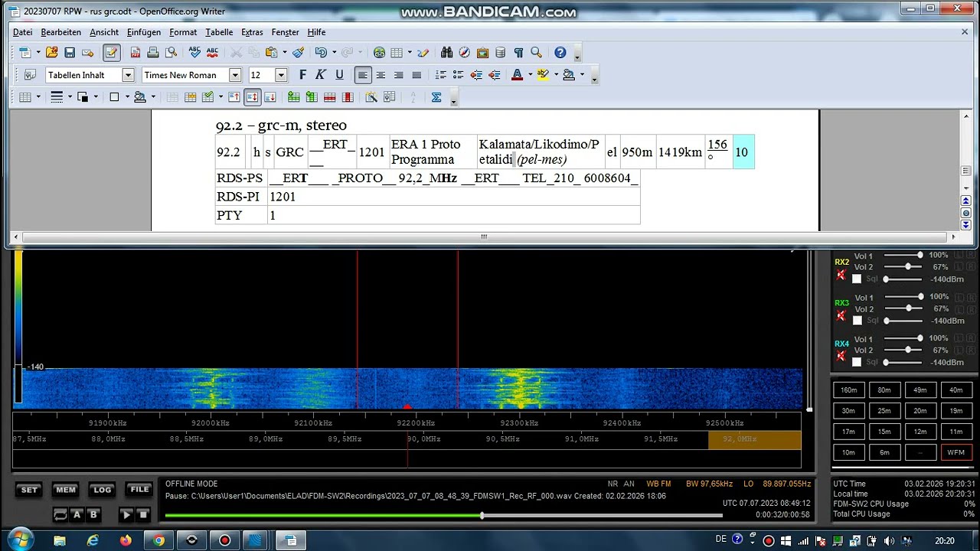The image size is (980, 551).
Task: Expand Font Color dropdown arrow
Action: click(x=529, y=75)
